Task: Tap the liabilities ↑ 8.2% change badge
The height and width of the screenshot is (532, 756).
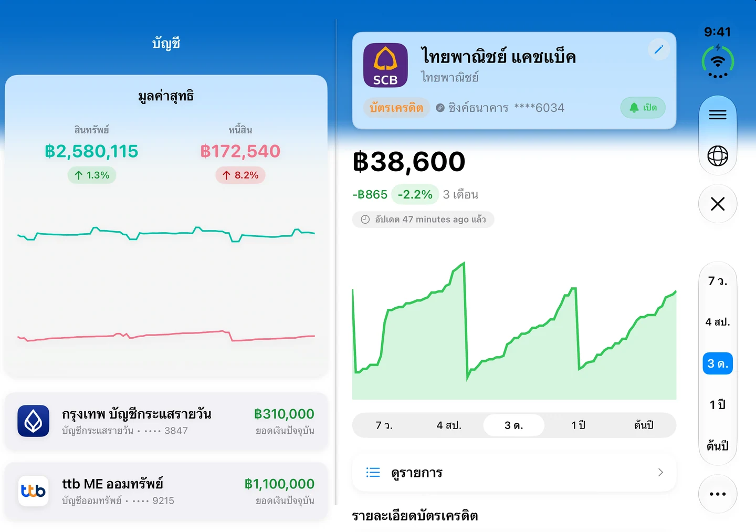Action: pyautogui.click(x=240, y=175)
